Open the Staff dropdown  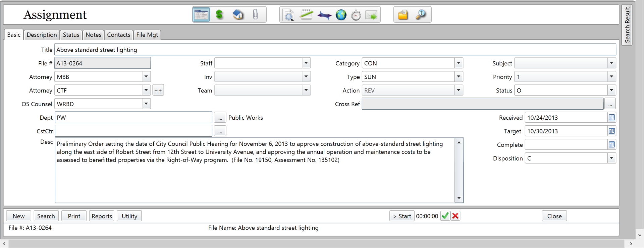306,63
